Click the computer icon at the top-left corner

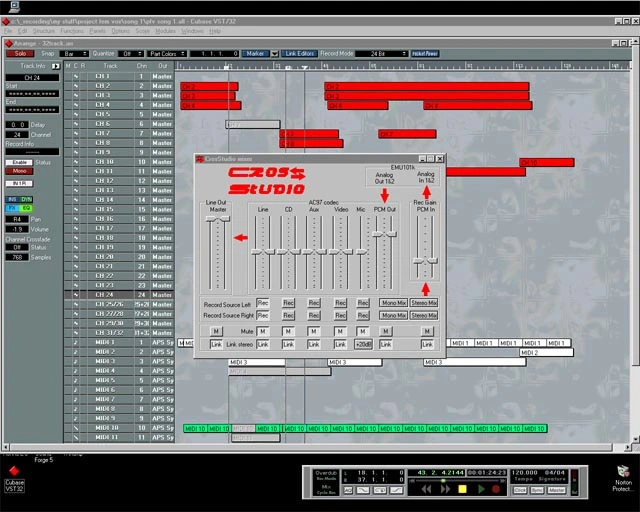click(x=14, y=6)
